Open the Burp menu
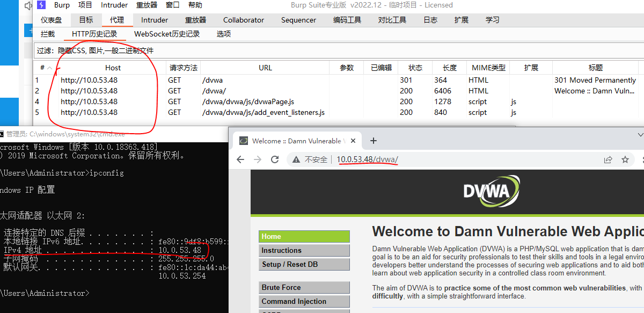This screenshot has width=644, height=313. [x=62, y=5]
